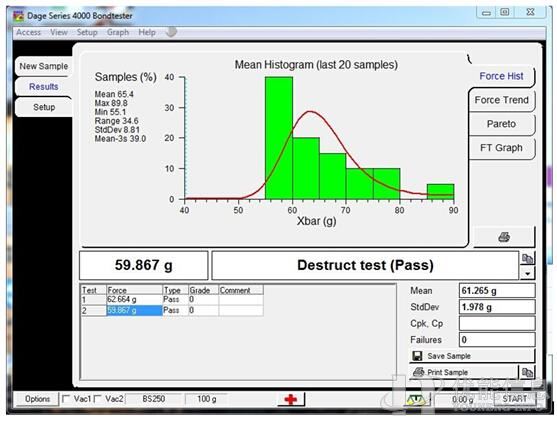
Task: Enable the Vac1 checkbox
Action: point(66,399)
